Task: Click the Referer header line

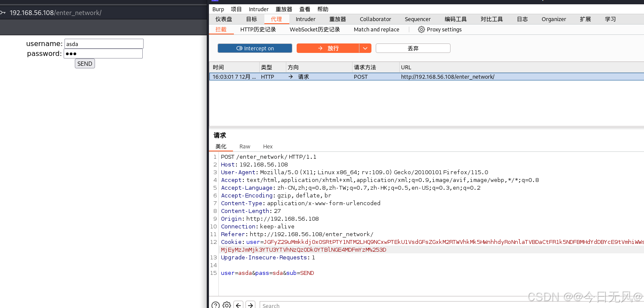Action: 297,234
